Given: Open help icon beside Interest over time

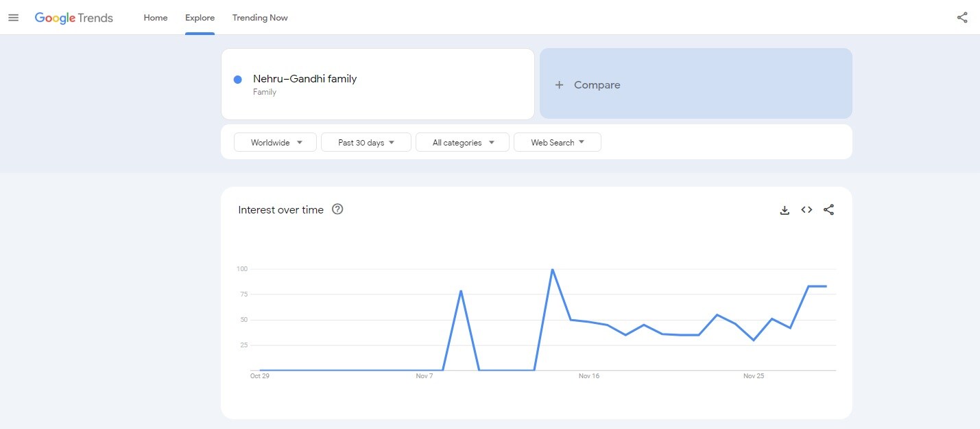Looking at the screenshot, I should tap(337, 209).
